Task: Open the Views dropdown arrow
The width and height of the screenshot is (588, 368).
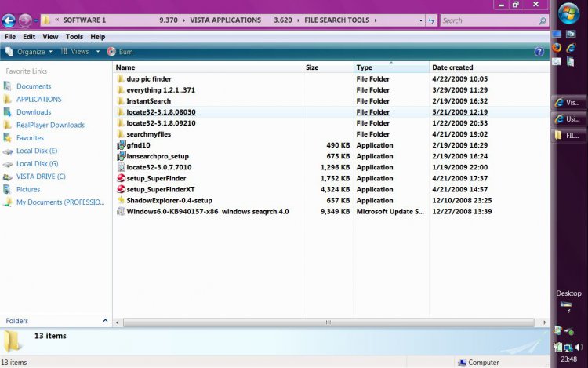Action: point(98,52)
